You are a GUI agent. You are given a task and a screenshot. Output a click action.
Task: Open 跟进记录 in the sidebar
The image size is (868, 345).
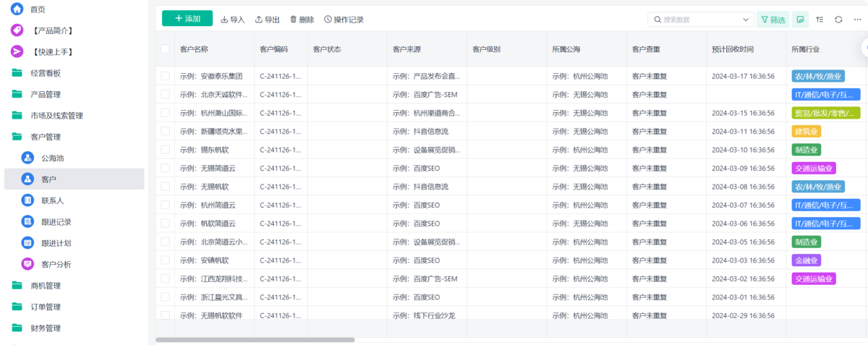click(x=56, y=222)
